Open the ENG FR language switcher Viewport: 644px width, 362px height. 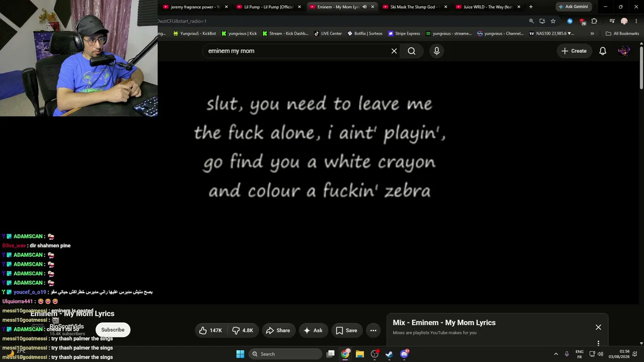pyautogui.click(x=580, y=354)
